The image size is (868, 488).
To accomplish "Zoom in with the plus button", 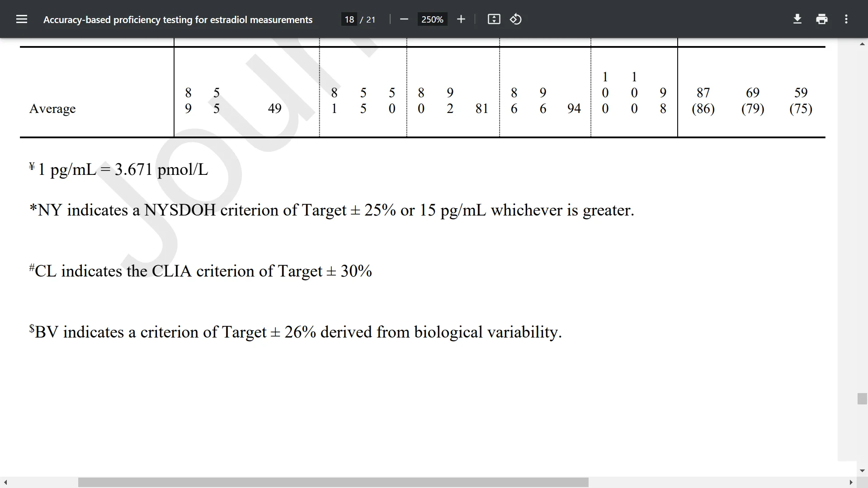I will click(461, 19).
